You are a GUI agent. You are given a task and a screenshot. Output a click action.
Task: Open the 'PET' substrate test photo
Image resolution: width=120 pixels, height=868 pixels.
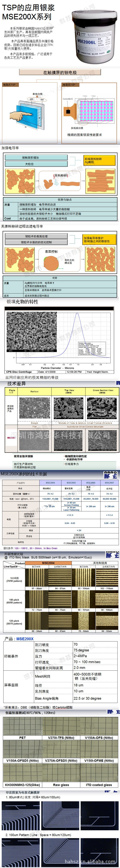(23, 726)
